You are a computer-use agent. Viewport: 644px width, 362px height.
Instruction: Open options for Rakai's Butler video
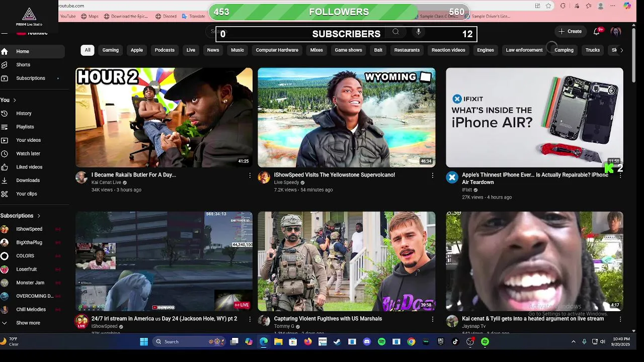coord(250,175)
